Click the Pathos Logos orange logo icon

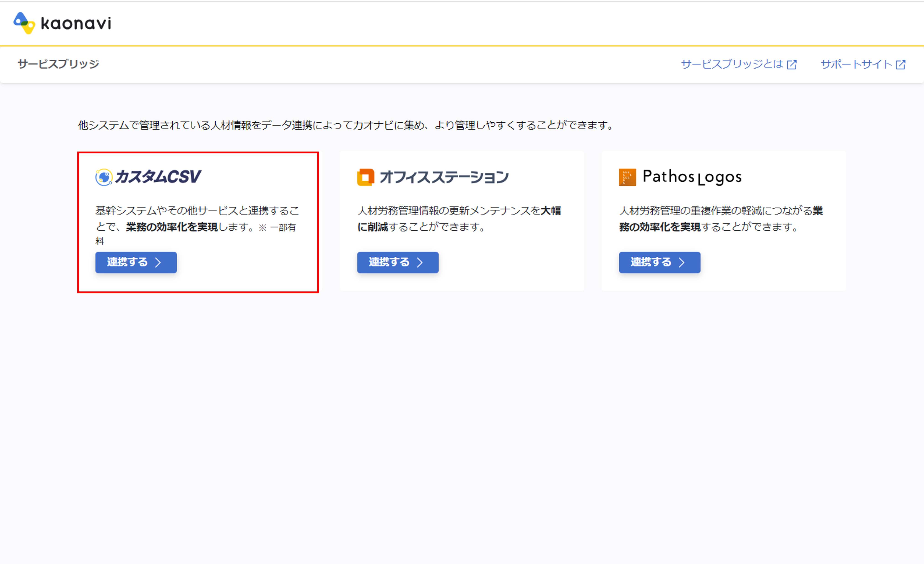click(627, 177)
